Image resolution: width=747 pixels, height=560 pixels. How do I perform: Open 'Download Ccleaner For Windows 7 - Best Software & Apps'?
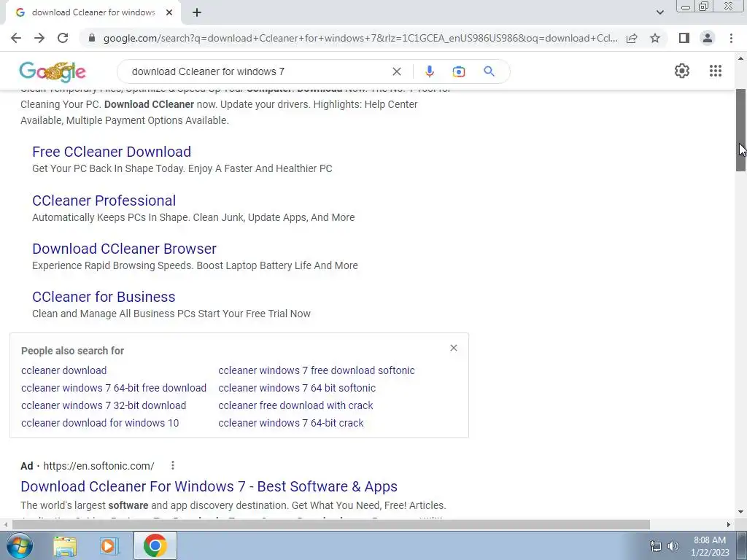click(x=209, y=486)
